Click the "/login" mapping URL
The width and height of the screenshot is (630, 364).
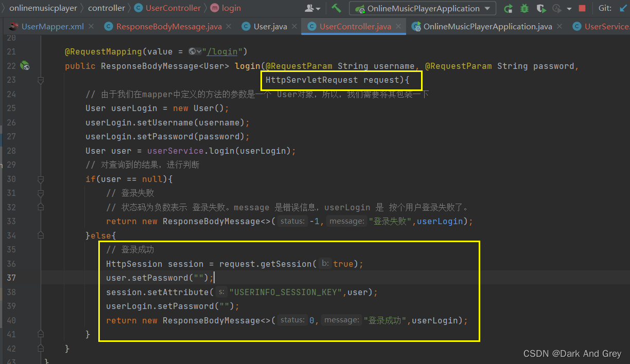pyautogui.click(x=223, y=51)
